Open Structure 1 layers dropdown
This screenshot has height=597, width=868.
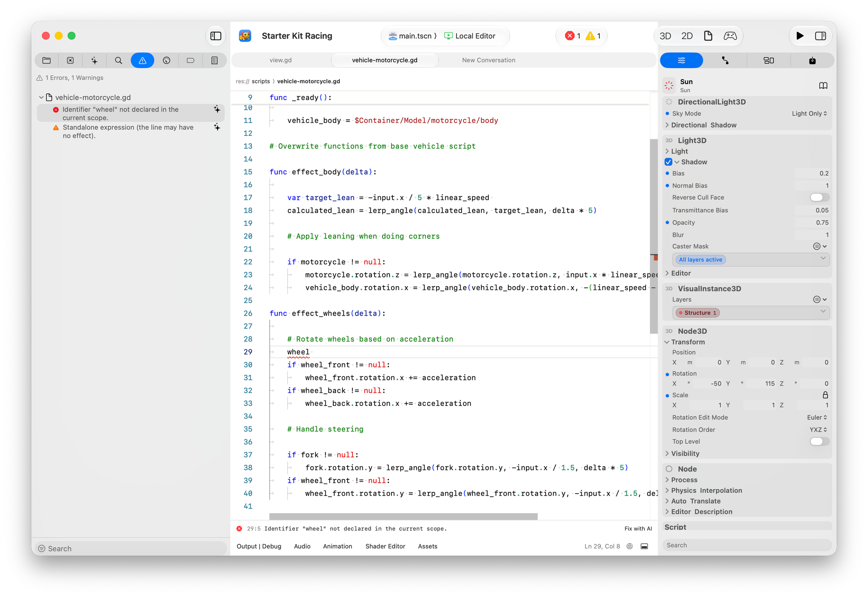point(751,313)
